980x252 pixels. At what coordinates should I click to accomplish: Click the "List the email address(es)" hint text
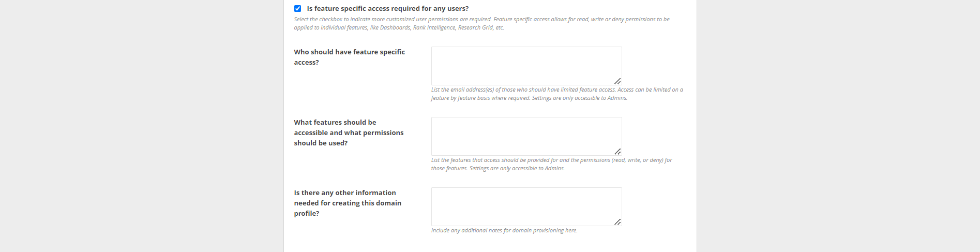557,90
